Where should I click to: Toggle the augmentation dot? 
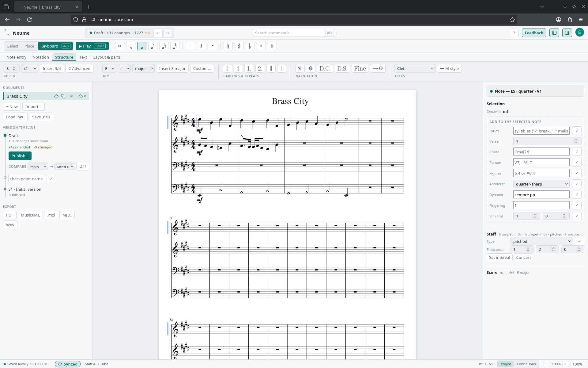[190, 46]
